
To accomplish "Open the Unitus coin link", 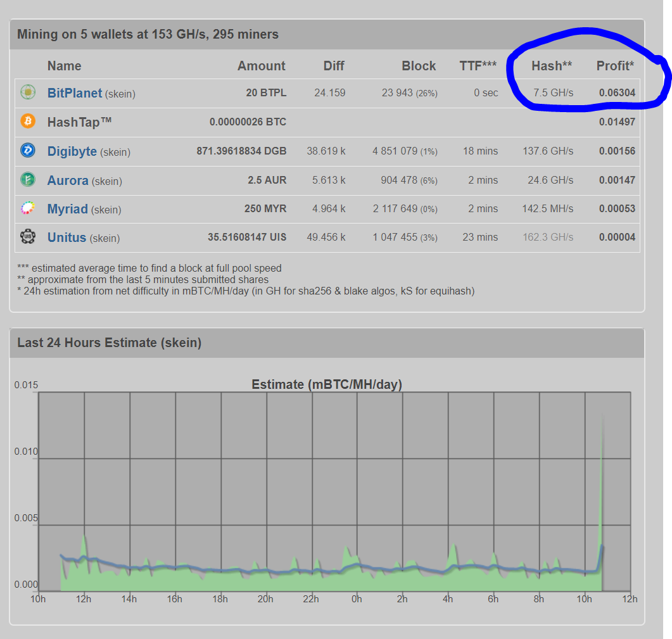I will 67,237.
